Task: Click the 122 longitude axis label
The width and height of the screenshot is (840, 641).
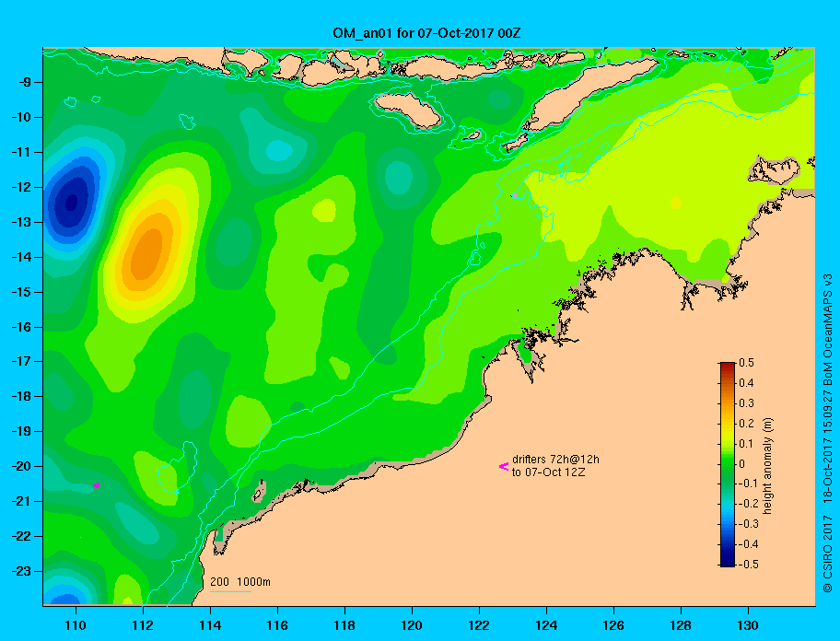Action: click(x=479, y=625)
